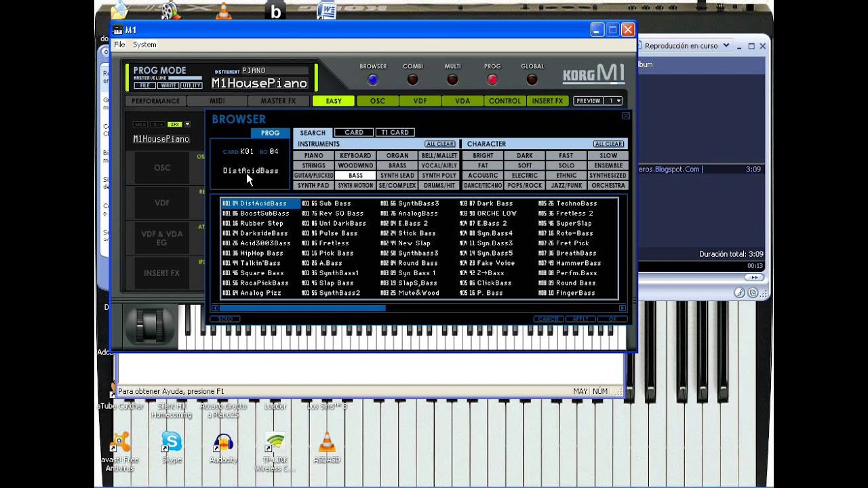868x488 pixels.
Task: Click the browser list right scroll arrow
Action: click(x=623, y=308)
